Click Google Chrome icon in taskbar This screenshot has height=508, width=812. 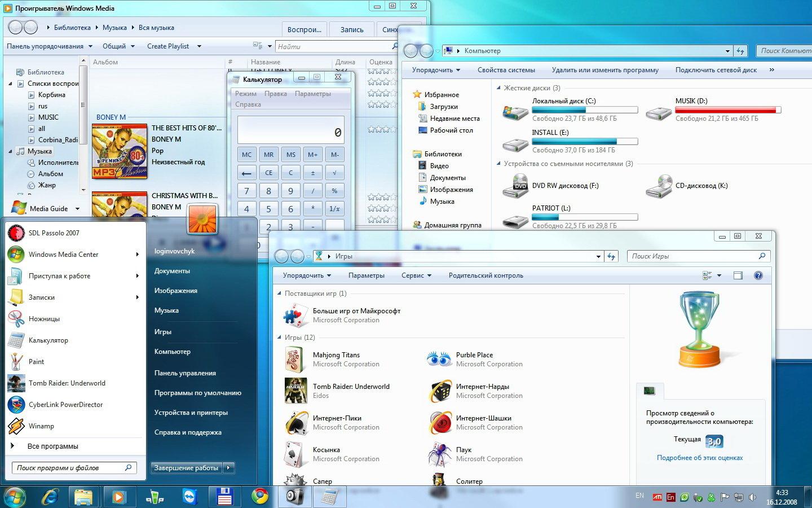click(260, 496)
